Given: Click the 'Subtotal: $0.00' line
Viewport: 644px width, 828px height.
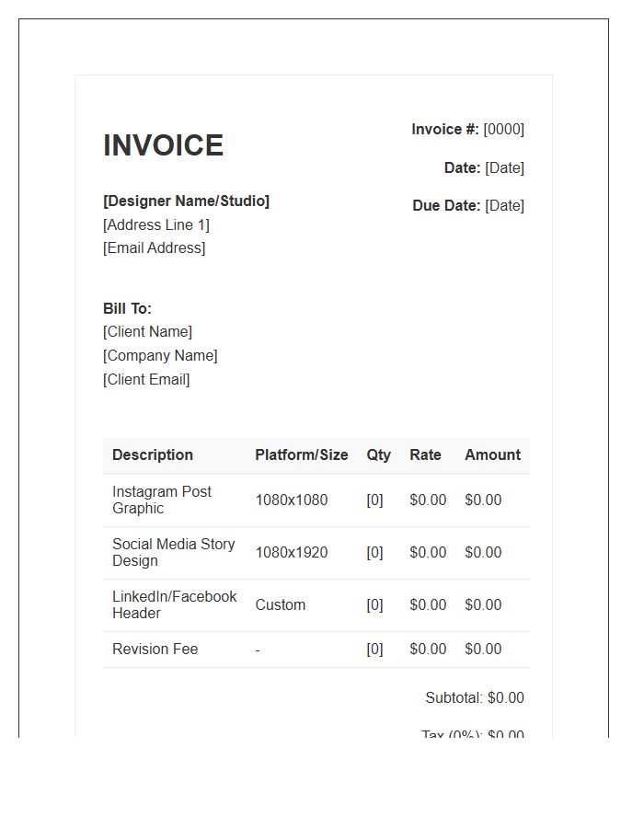Looking at the screenshot, I should [475, 698].
